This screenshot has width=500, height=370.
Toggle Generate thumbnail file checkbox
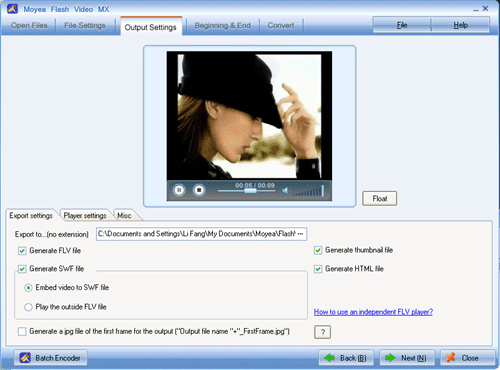tap(318, 250)
